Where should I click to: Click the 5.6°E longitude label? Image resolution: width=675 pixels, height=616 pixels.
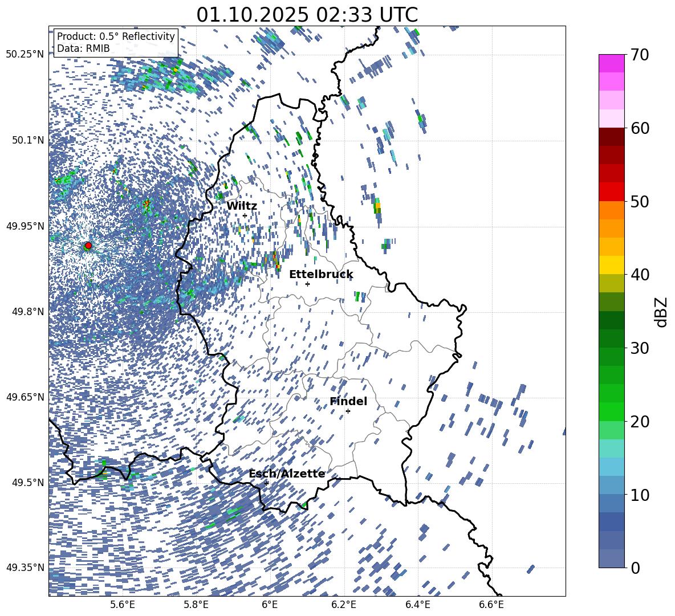point(122,605)
